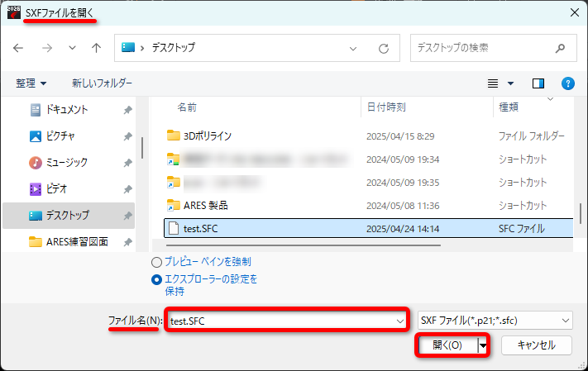
Task: Refresh the Desktop folder listing
Action: (384, 49)
